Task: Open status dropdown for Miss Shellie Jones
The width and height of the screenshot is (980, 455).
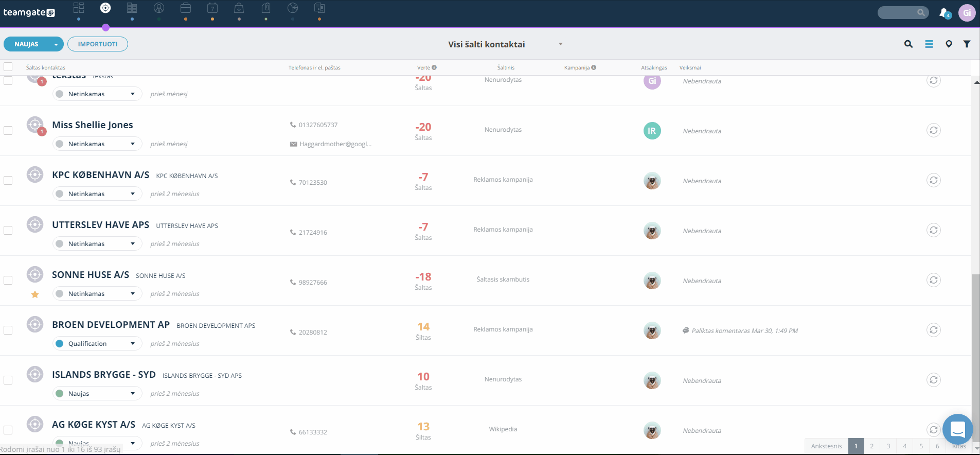Action: [x=97, y=144]
